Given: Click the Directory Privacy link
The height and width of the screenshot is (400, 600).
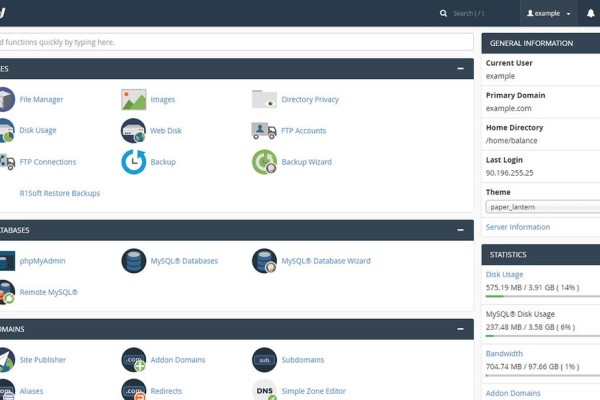Looking at the screenshot, I should (x=310, y=100).
